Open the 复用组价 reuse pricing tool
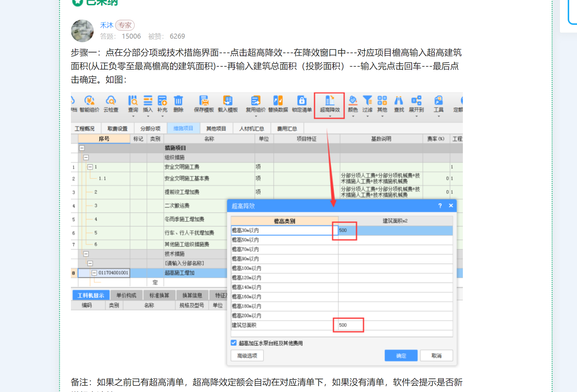The image size is (577, 392). coord(256,104)
